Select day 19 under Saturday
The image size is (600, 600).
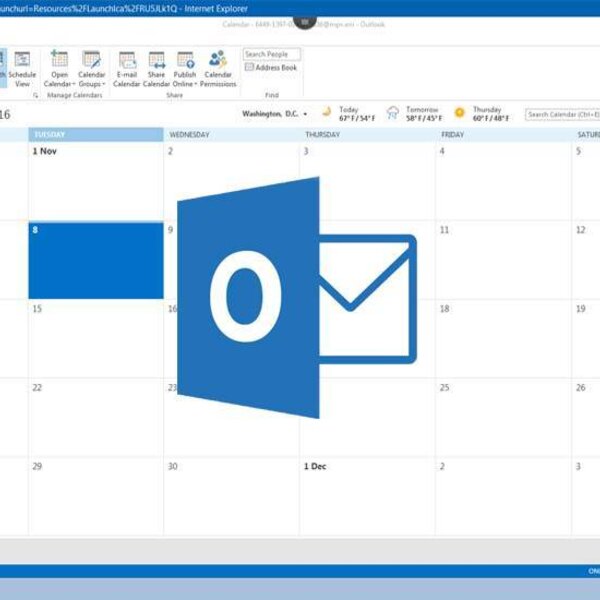click(x=586, y=339)
